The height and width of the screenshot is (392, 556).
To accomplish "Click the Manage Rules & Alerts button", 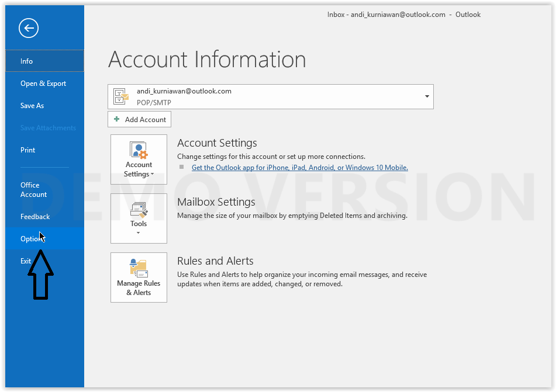I will click(x=139, y=277).
